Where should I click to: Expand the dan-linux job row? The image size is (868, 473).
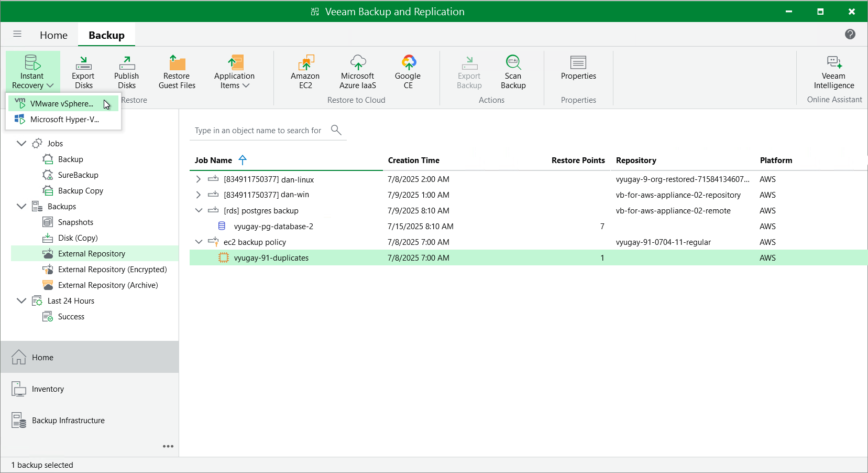[198, 179]
